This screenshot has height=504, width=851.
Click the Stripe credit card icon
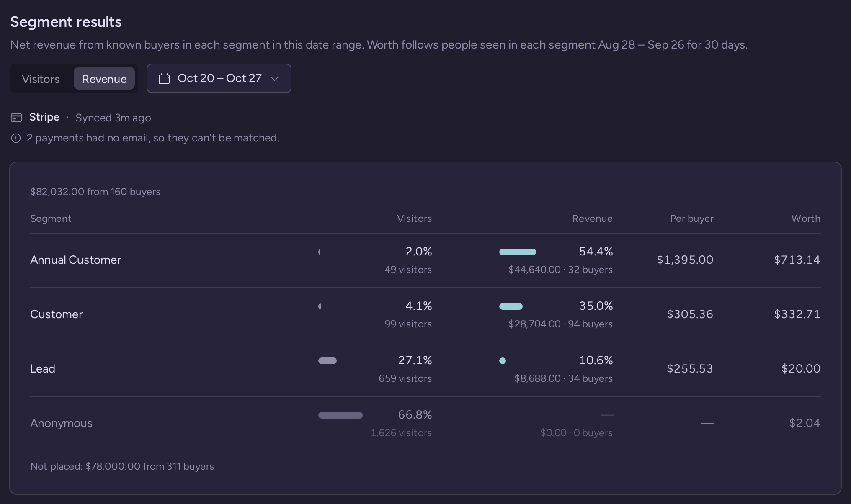click(x=16, y=118)
